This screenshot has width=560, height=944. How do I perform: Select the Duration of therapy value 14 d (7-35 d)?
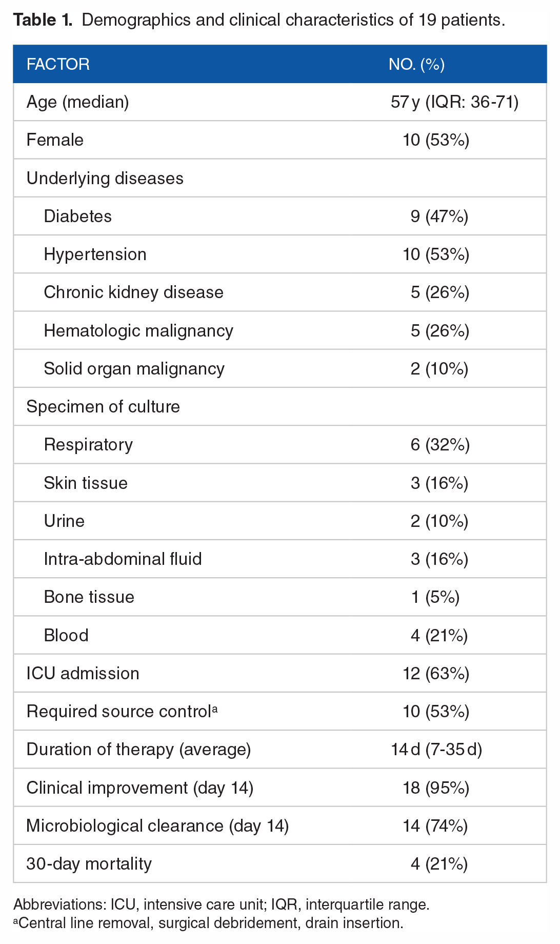coord(436,750)
